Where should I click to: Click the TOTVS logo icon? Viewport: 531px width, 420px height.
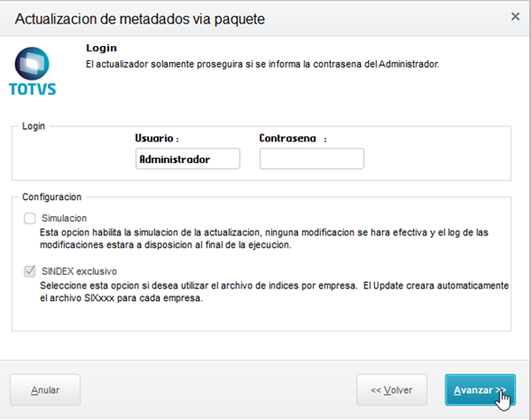pyautogui.click(x=32, y=71)
